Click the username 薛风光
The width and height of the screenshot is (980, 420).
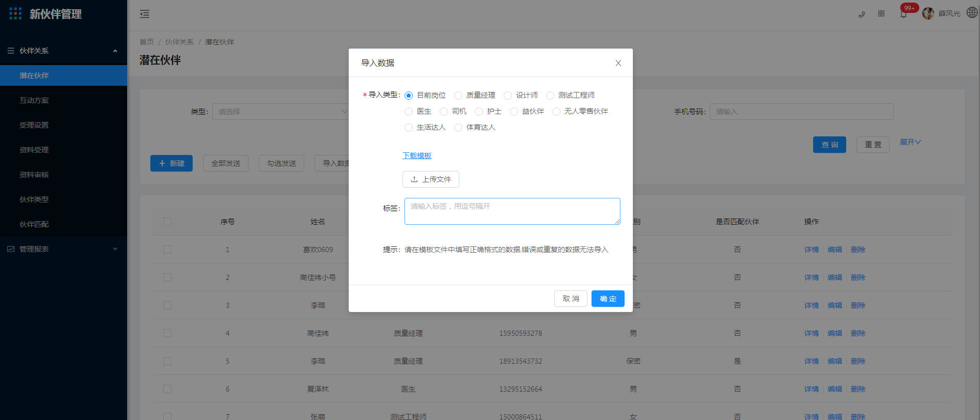(950, 13)
